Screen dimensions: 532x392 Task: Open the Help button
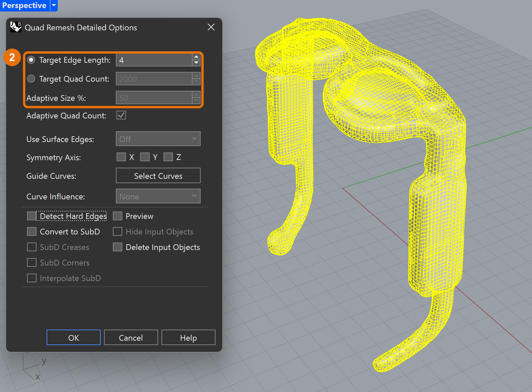coord(188,337)
